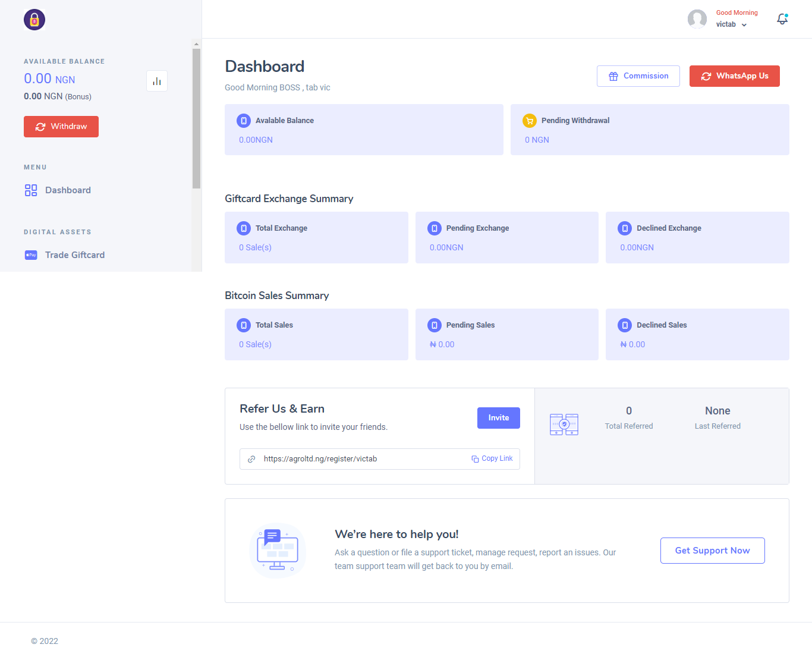This screenshot has width=812, height=660.
Task: Click the balance chart icon beside available balance
Action: [156, 80]
